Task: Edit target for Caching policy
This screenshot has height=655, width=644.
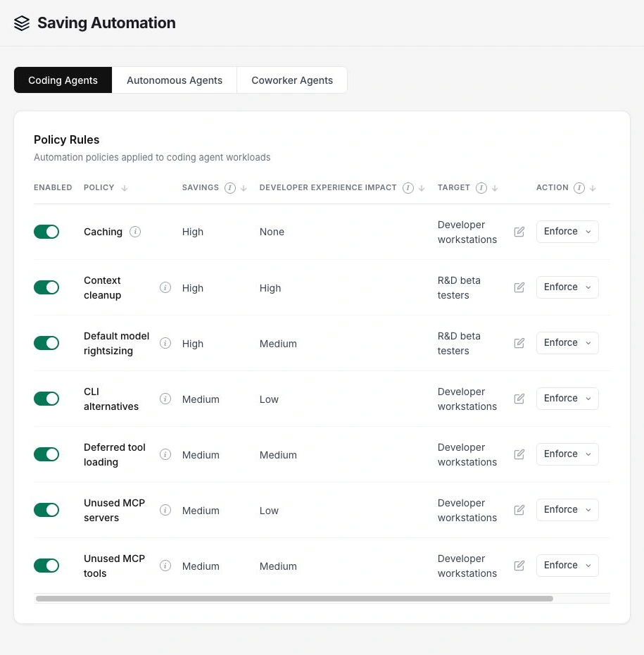Action: pos(519,232)
